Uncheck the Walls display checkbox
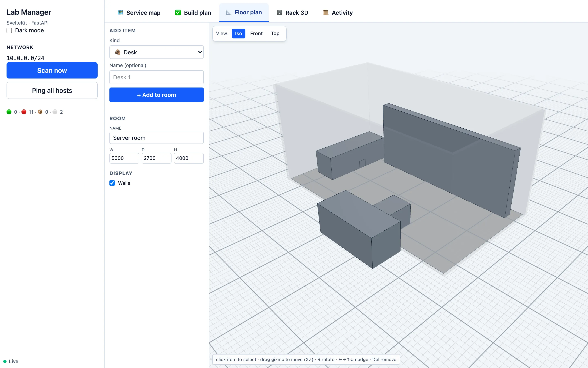This screenshot has width=588, height=368. click(x=112, y=183)
